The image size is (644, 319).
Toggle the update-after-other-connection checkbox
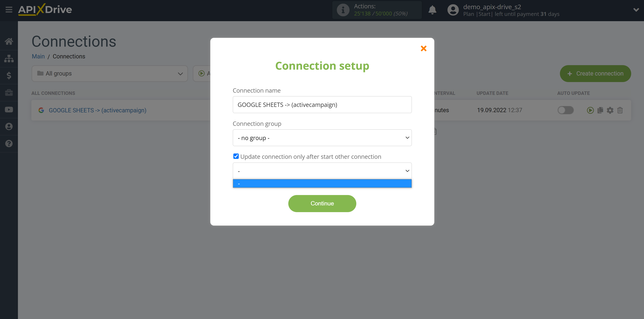point(236,156)
